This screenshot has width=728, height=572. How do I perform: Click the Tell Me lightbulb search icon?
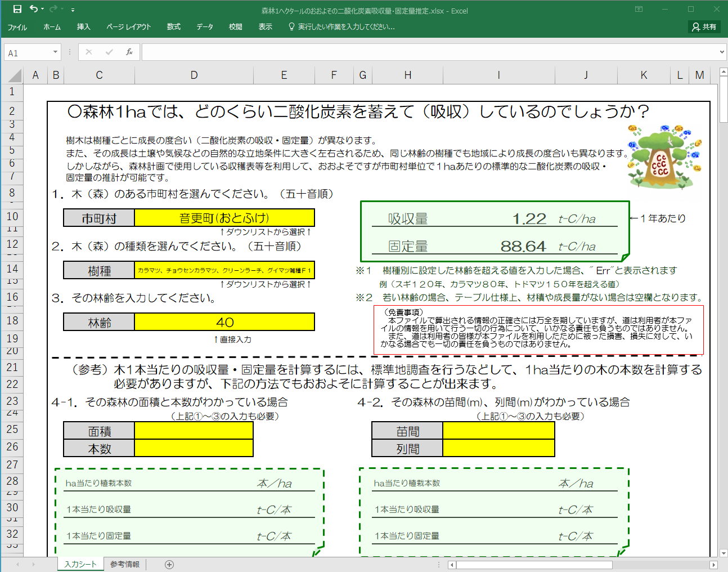(x=291, y=26)
